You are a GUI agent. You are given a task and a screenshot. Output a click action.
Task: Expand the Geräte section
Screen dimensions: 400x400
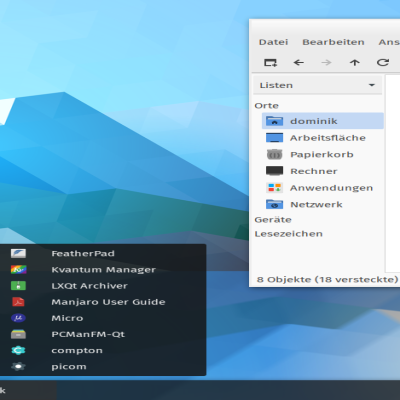click(x=273, y=220)
